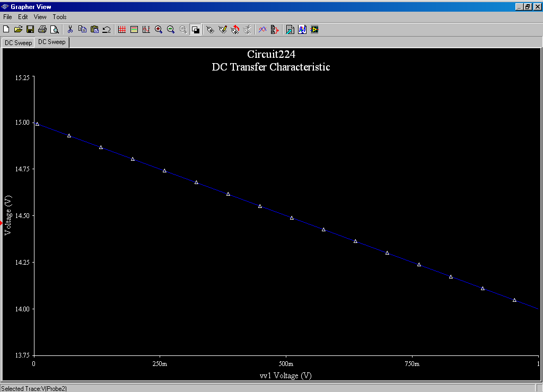Click the 250m x-axis tick label
Image resolution: width=543 pixels, height=392 pixels.
pos(160,364)
